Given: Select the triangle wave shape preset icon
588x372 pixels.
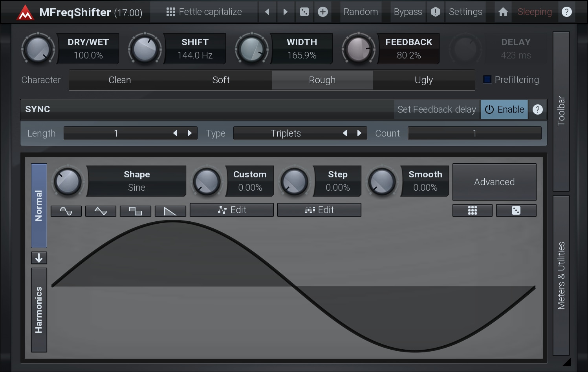Looking at the screenshot, I should (x=101, y=211).
